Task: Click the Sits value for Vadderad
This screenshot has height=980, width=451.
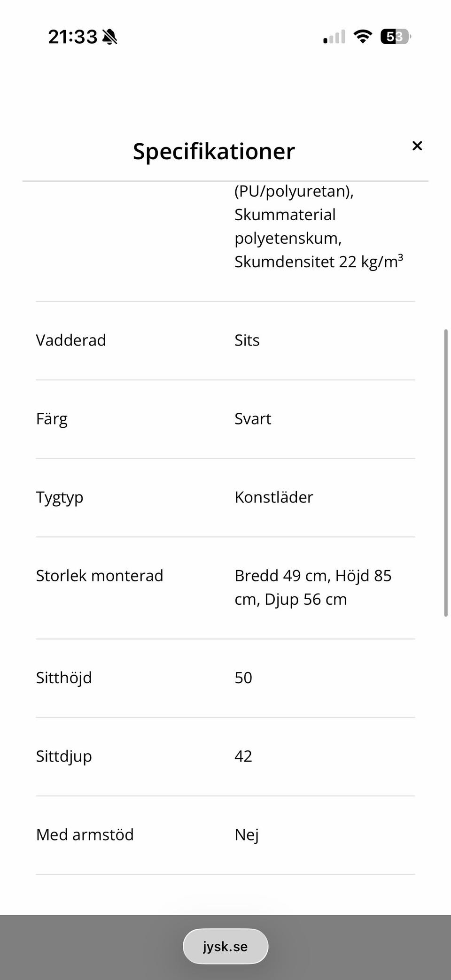Action: pyautogui.click(x=247, y=340)
